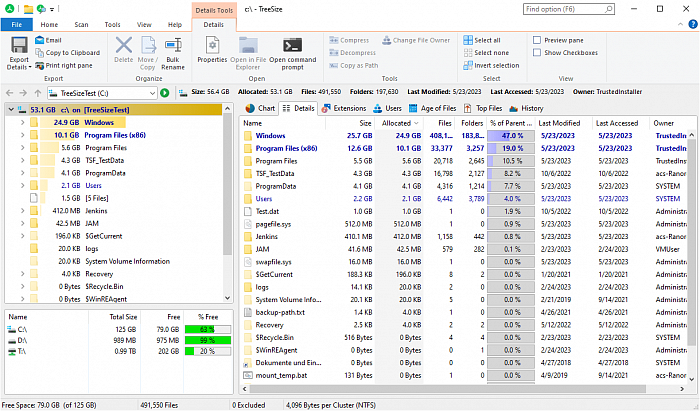Open the TreeSizeTest (C:) drive dropdown

click(152, 93)
